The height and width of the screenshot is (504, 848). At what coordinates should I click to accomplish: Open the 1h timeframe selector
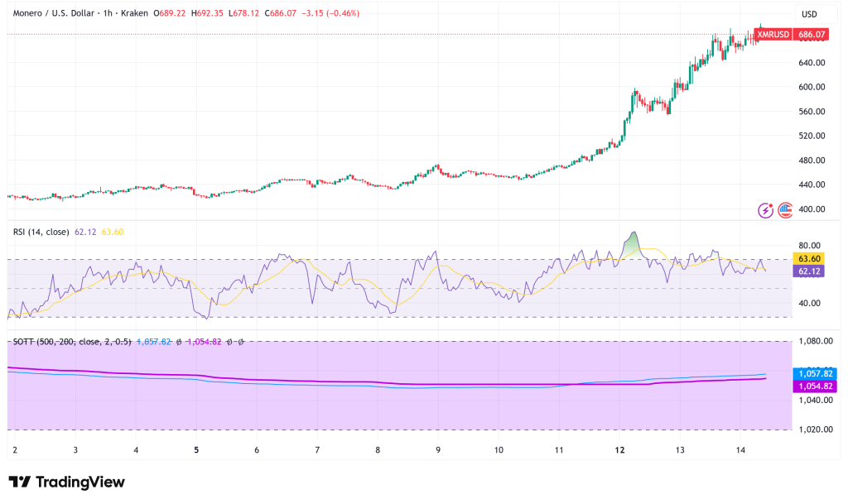coord(108,13)
